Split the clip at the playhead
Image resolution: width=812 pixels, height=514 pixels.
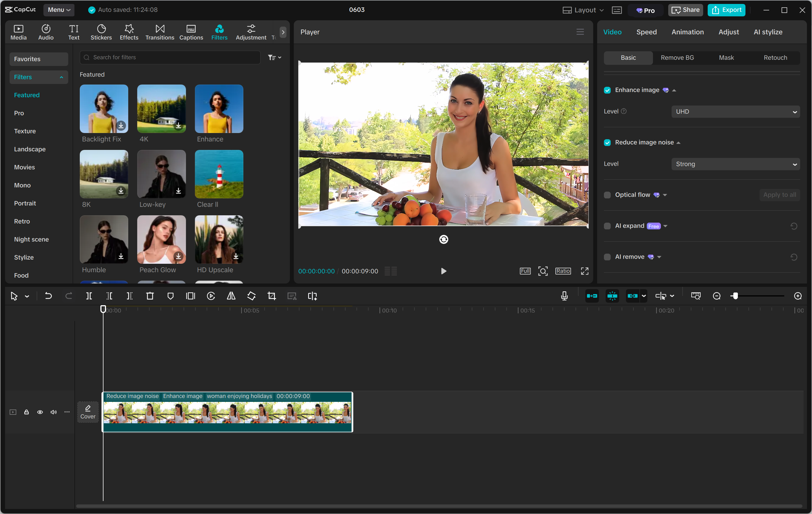[x=89, y=296]
